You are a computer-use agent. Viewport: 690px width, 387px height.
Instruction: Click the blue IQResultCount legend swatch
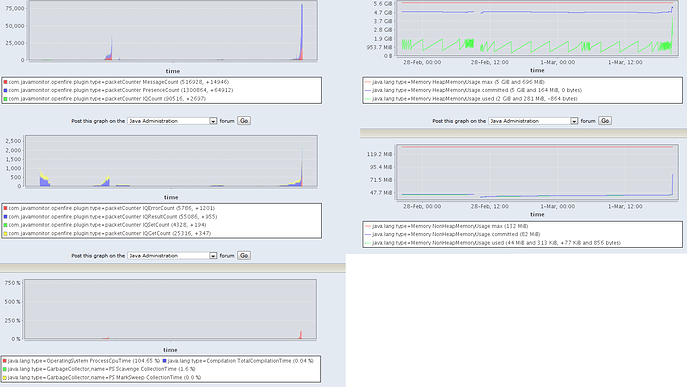5,217
